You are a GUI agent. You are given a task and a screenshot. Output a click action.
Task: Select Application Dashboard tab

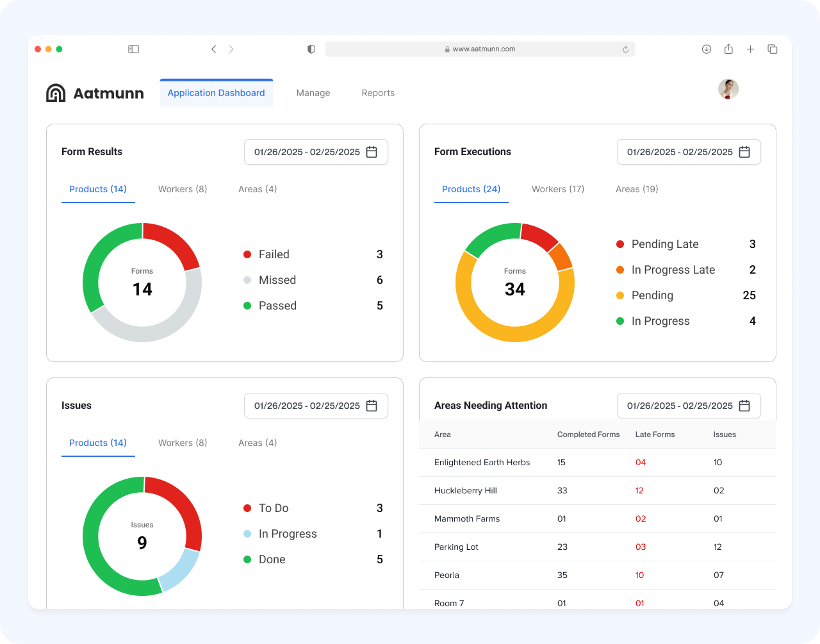217,93
